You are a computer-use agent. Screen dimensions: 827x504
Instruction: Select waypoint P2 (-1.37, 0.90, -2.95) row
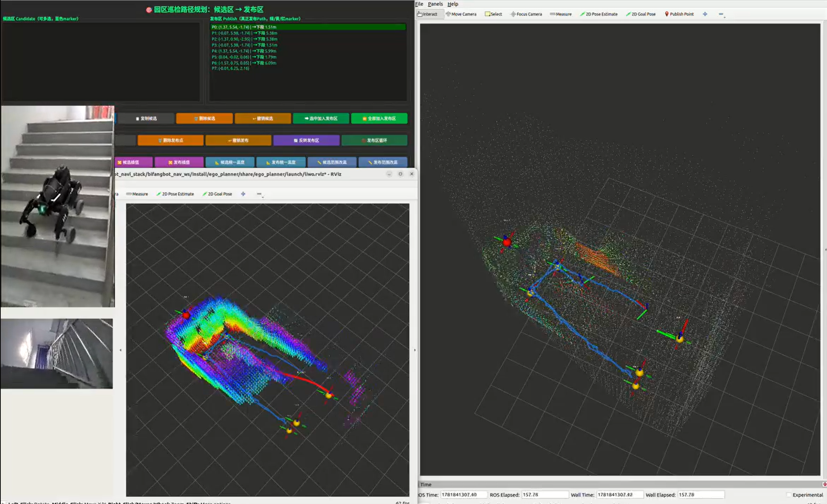[x=308, y=39]
